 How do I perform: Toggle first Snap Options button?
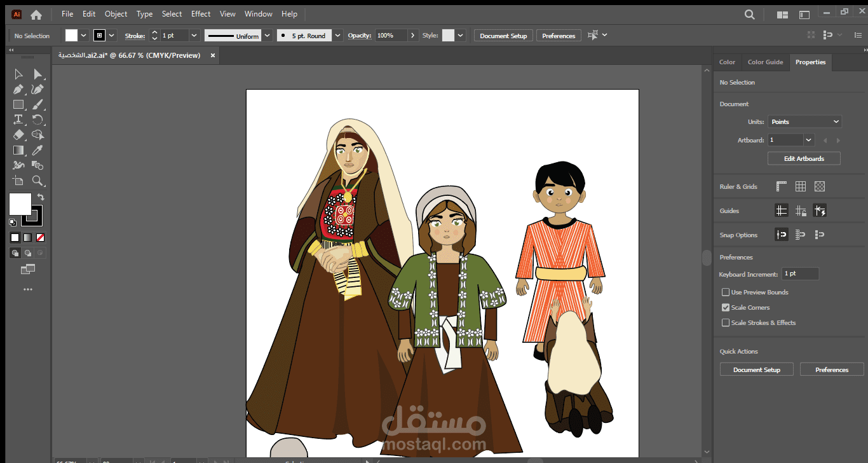coord(782,235)
